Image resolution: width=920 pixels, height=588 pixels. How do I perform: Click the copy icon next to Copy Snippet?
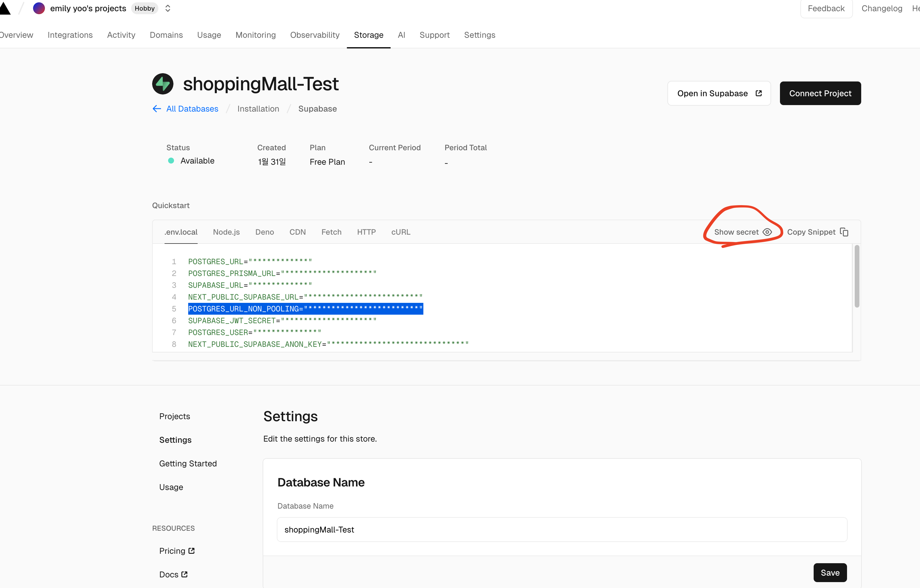(x=844, y=232)
